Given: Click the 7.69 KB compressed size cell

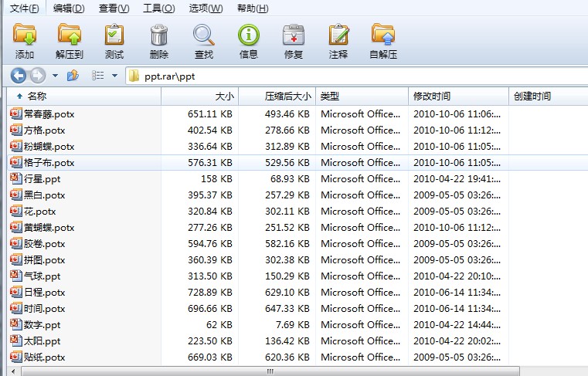Looking at the screenshot, I should pos(293,324).
